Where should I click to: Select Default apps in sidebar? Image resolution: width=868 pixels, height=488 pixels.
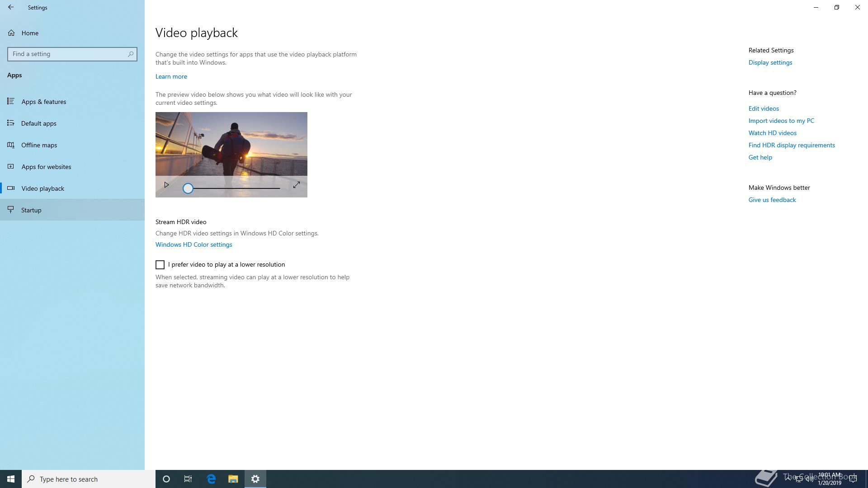click(x=39, y=123)
